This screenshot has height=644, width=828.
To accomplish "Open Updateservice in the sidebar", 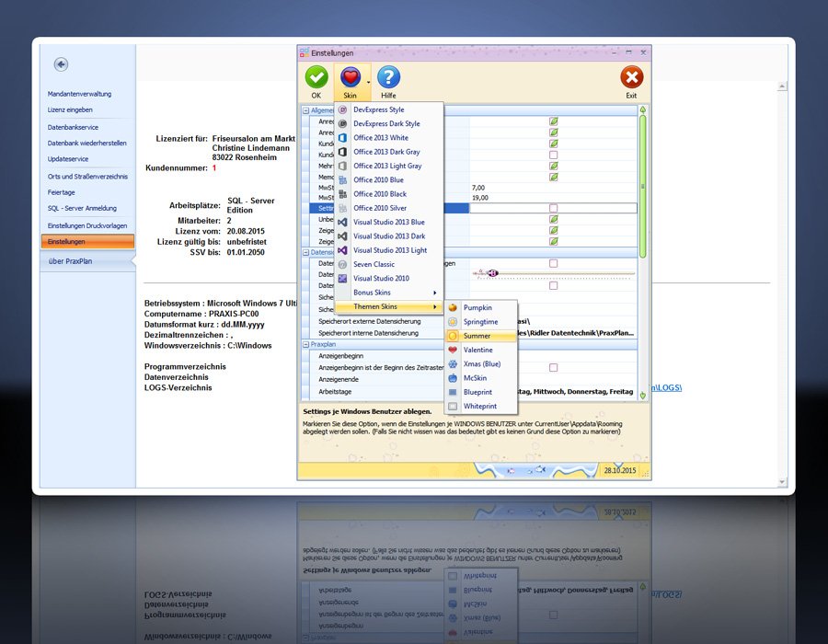I will [x=67, y=159].
